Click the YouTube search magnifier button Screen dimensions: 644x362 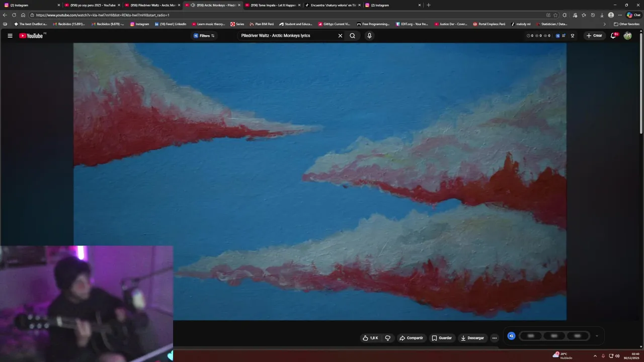(x=352, y=36)
